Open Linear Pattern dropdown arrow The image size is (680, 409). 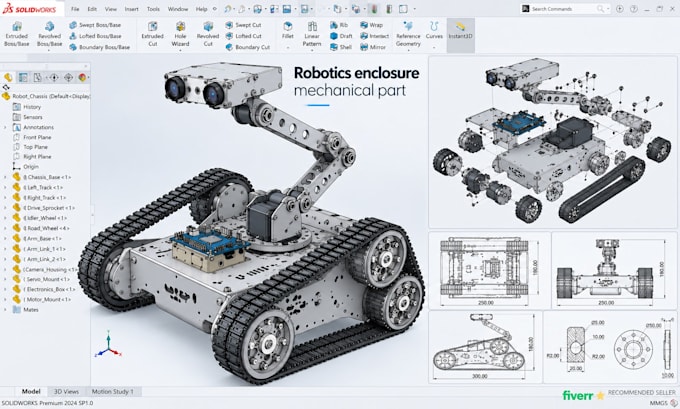point(312,50)
